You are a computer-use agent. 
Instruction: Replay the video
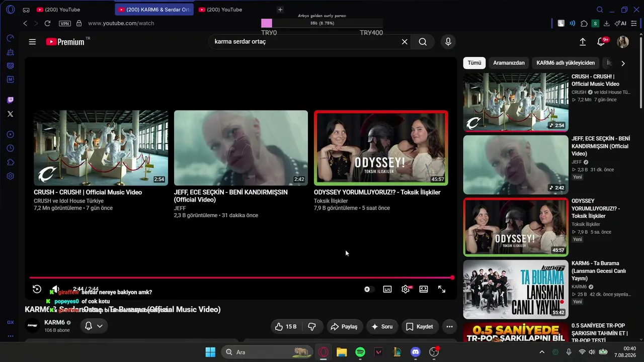coord(37,289)
